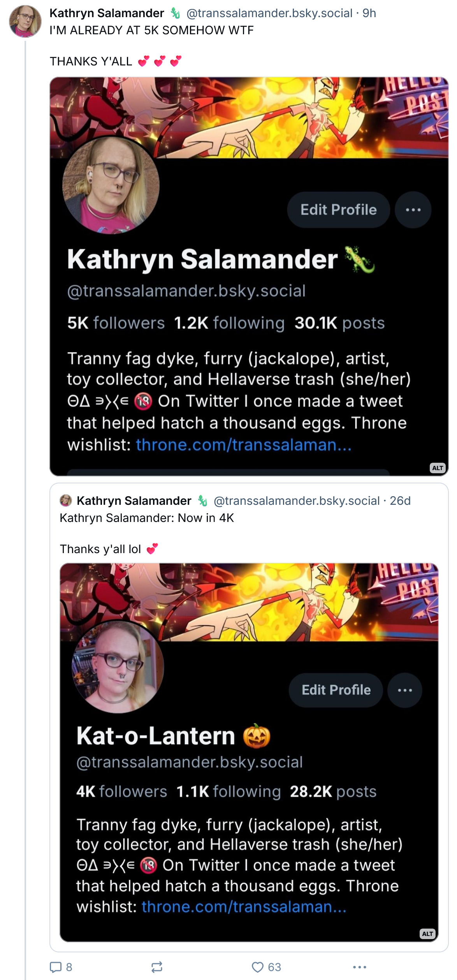Repost this post using the repost icon
The height and width of the screenshot is (980, 457).
[157, 967]
